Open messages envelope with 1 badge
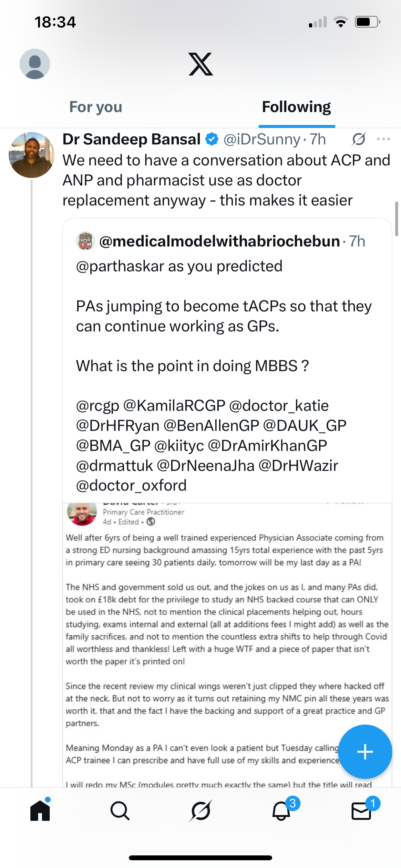The height and width of the screenshot is (868, 401). [361, 811]
